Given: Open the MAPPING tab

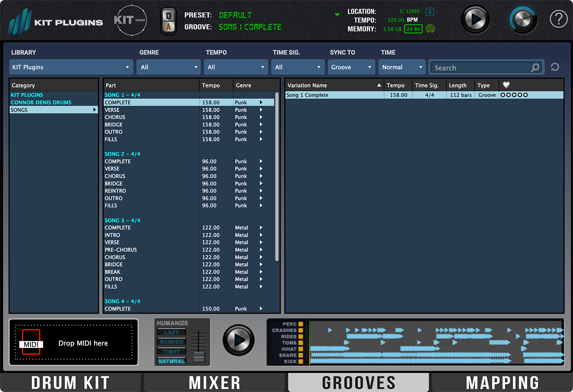Looking at the screenshot, I should [502, 382].
